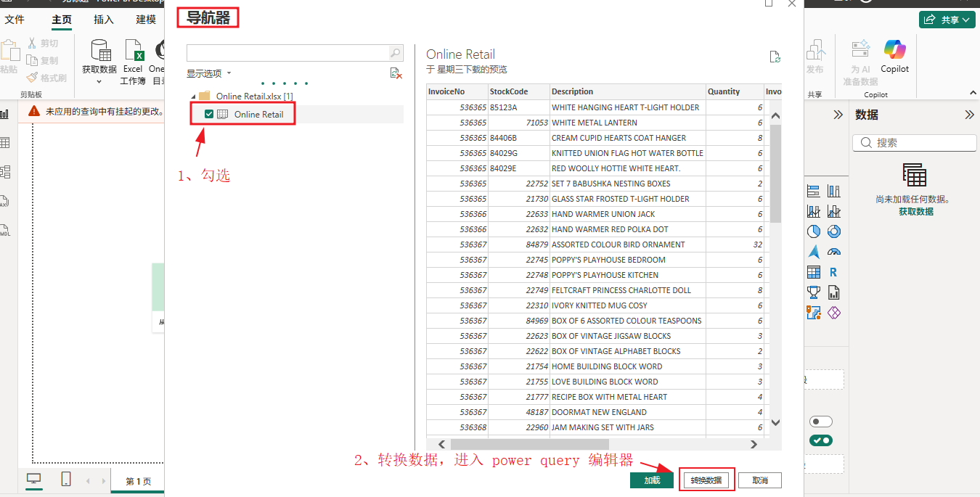The image size is (980, 497).
Task: Select the Power Apps diamond visual
Action: point(834,313)
